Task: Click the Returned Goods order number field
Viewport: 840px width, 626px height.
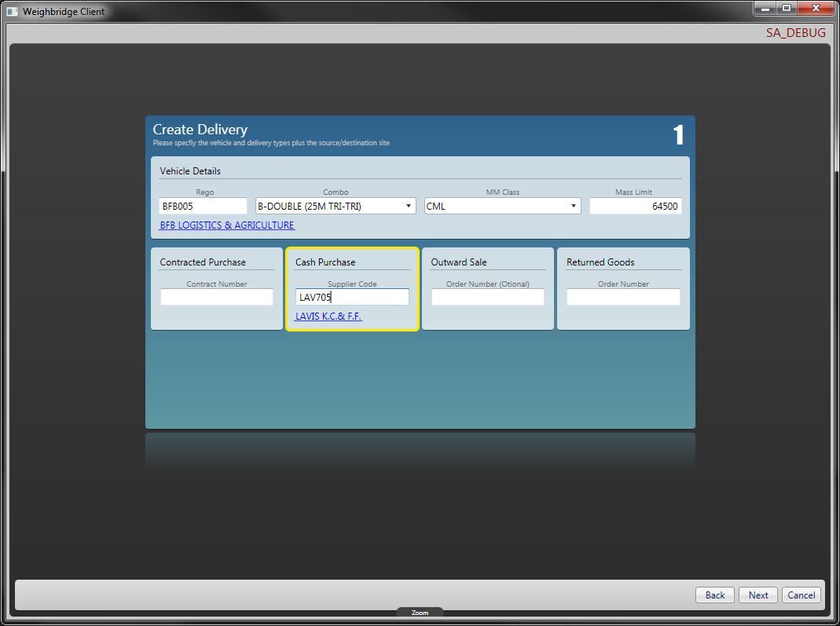Action: (x=623, y=298)
